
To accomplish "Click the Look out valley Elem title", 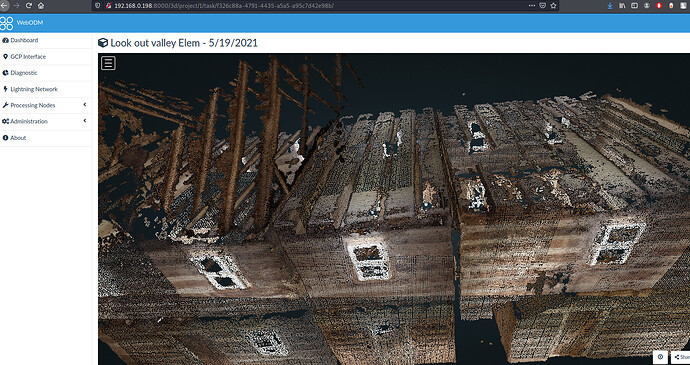I will 184,43.
